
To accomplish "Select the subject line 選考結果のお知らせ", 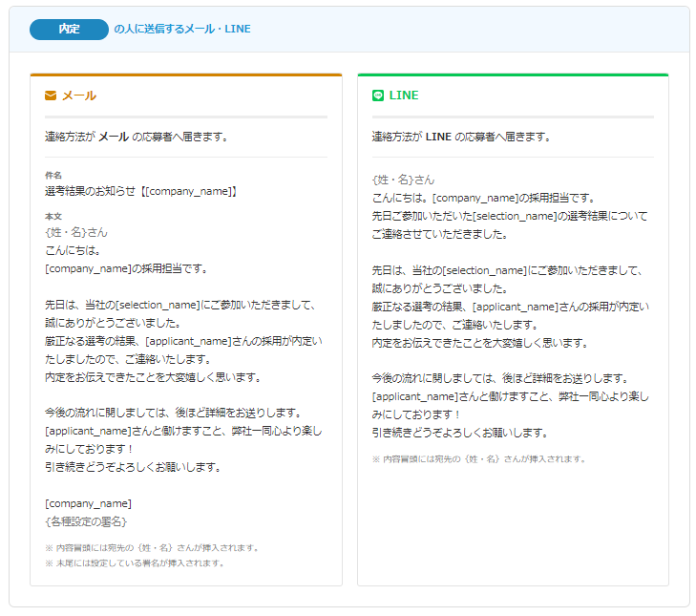I will 140,191.
